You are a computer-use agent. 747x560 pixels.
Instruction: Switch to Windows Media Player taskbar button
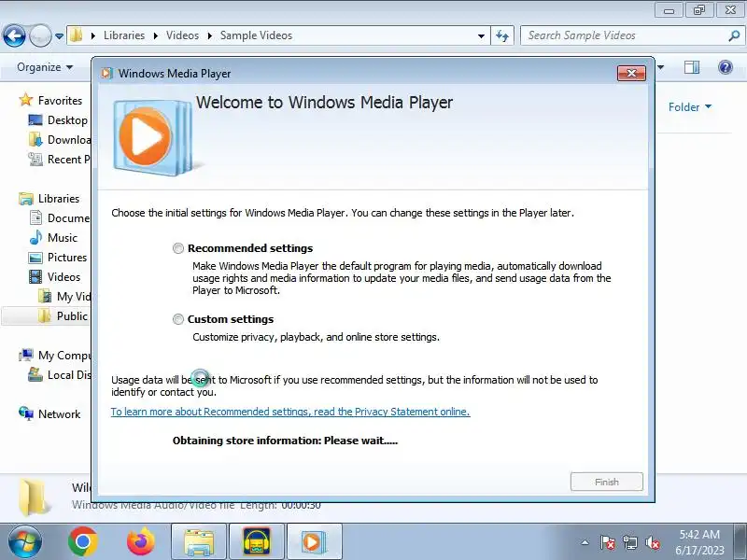[x=315, y=541]
